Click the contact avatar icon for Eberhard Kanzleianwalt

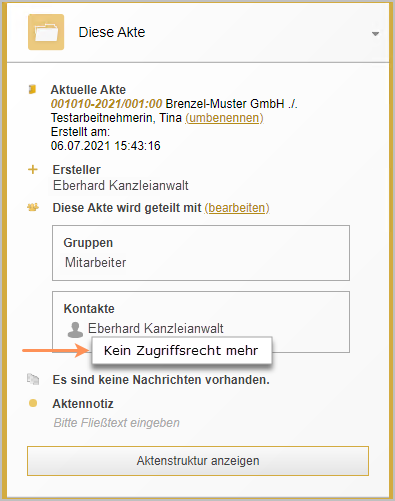point(75,330)
